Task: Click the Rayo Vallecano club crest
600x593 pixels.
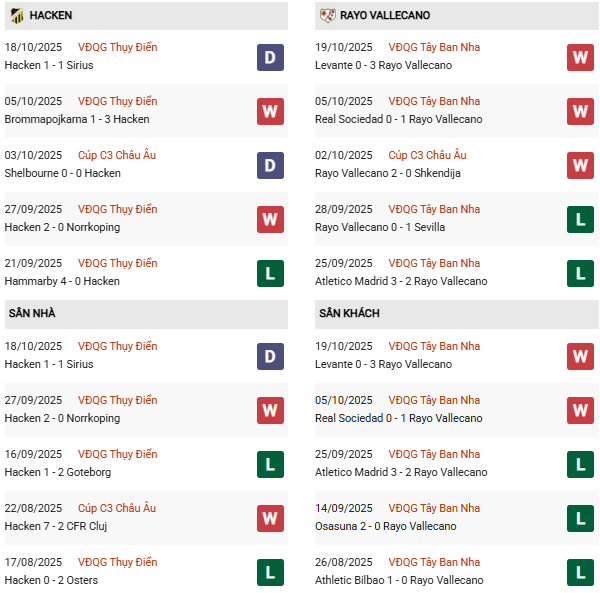Action: 327,16
